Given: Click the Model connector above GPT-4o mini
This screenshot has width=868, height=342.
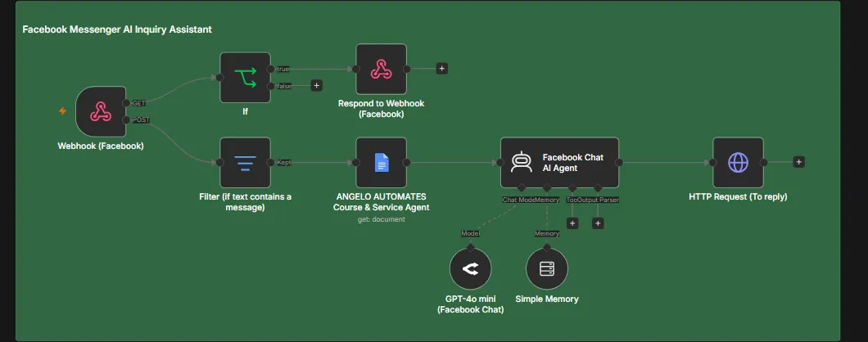Looking at the screenshot, I should pyautogui.click(x=471, y=247).
